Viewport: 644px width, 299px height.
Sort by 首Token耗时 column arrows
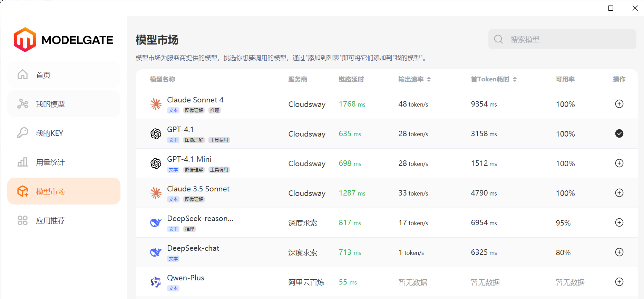515,79
